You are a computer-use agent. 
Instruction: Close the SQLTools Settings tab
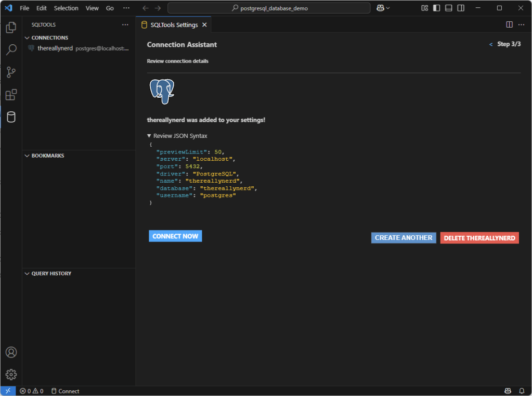[x=204, y=25]
